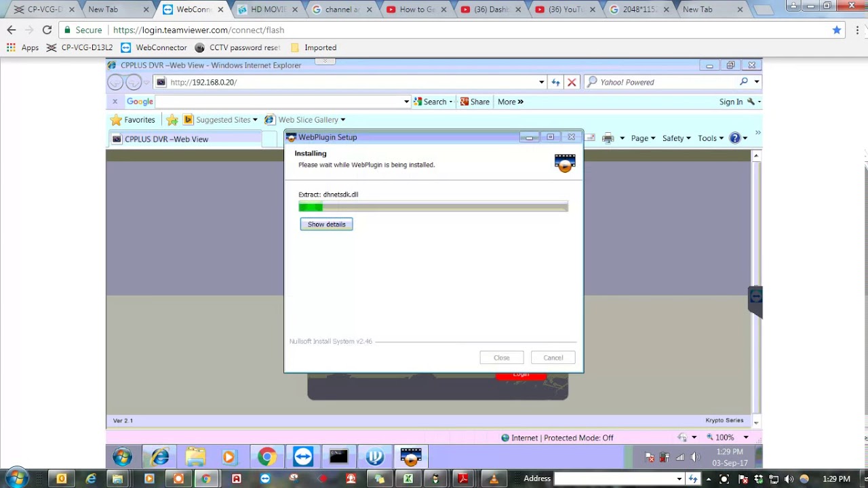This screenshot has height=488, width=868.
Task: Expand Google toolbar More options
Action: pyautogui.click(x=511, y=102)
